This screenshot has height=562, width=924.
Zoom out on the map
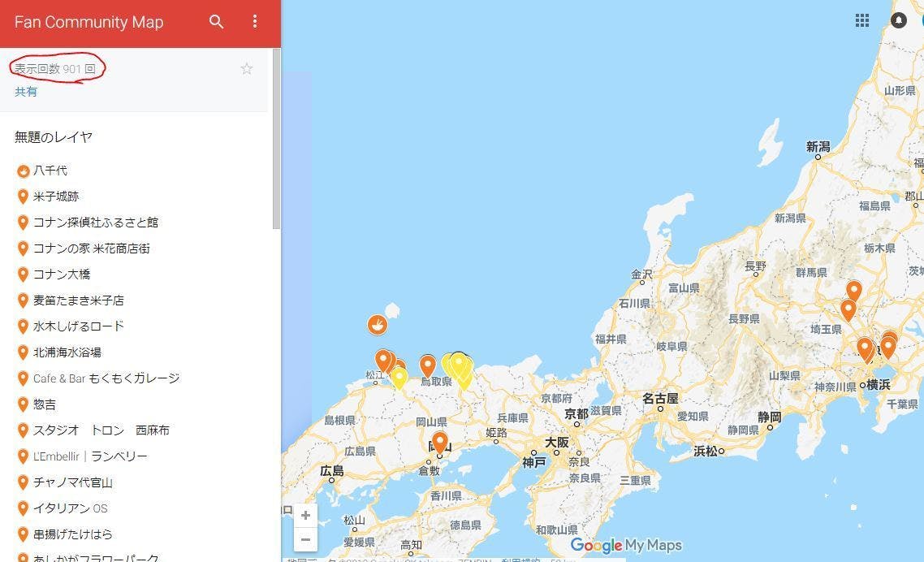pyautogui.click(x=305, y=539)
